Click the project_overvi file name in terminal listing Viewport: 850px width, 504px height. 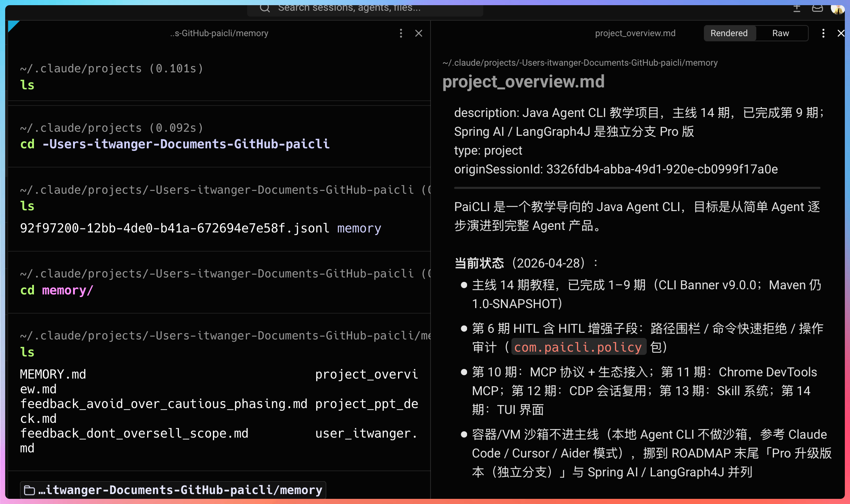367,374
